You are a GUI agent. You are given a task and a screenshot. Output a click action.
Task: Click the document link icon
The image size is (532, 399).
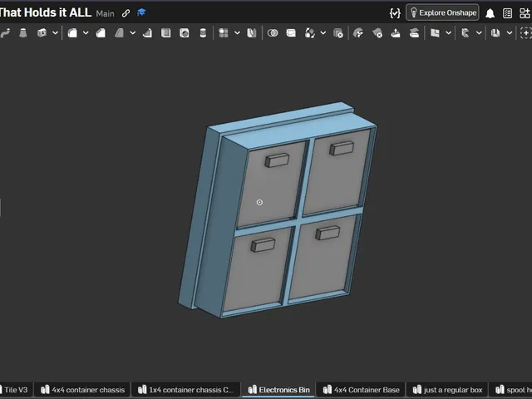tap(126, 13)
